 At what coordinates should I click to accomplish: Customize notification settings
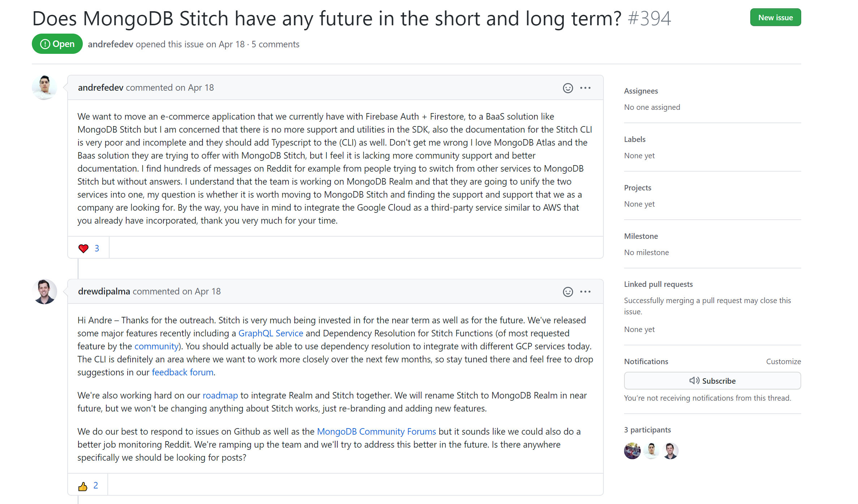[783, 361]
